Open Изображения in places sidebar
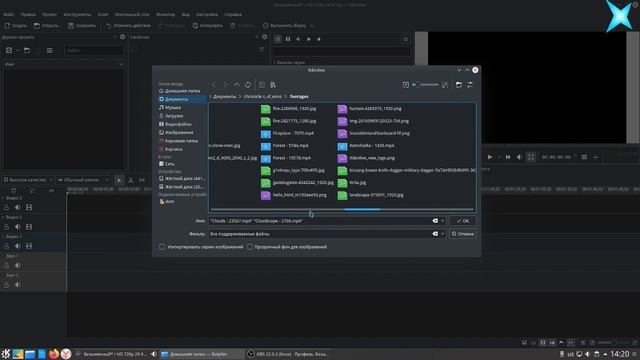This screenshot has height=360, width=640. point(176,133)
